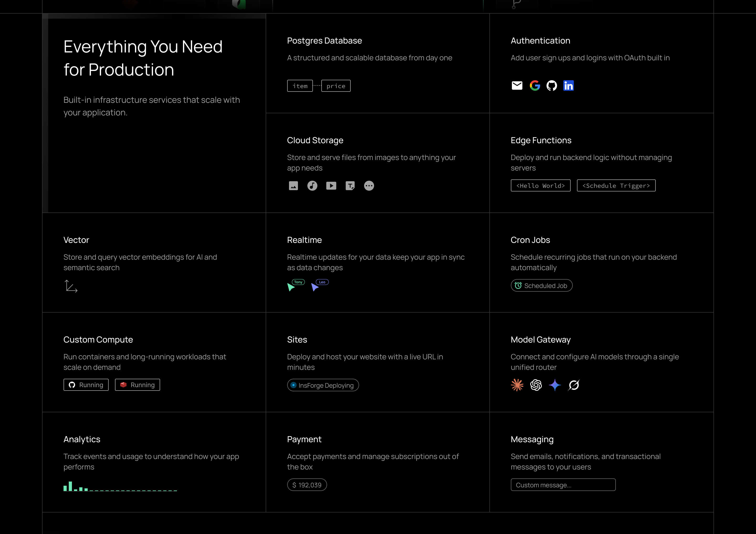Click the Google logo icon
This screenshot has height=534, width=756.
point(535,86)
